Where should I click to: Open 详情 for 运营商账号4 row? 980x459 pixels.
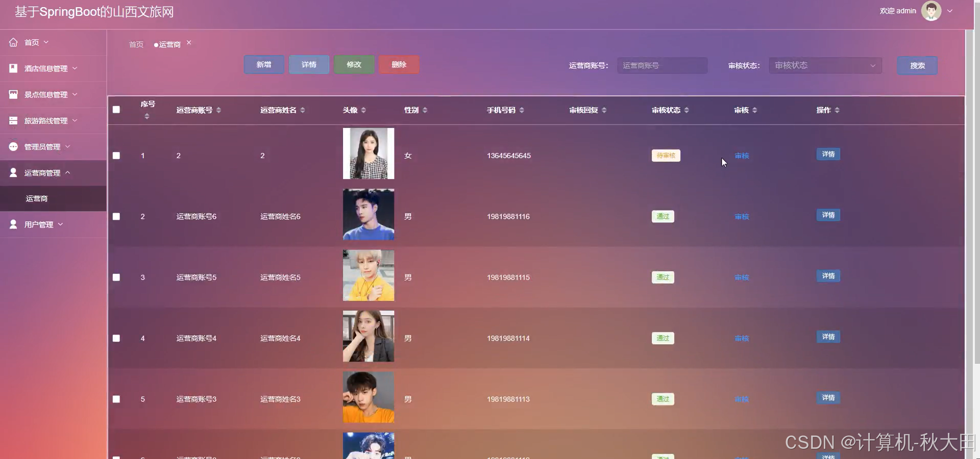828,337
